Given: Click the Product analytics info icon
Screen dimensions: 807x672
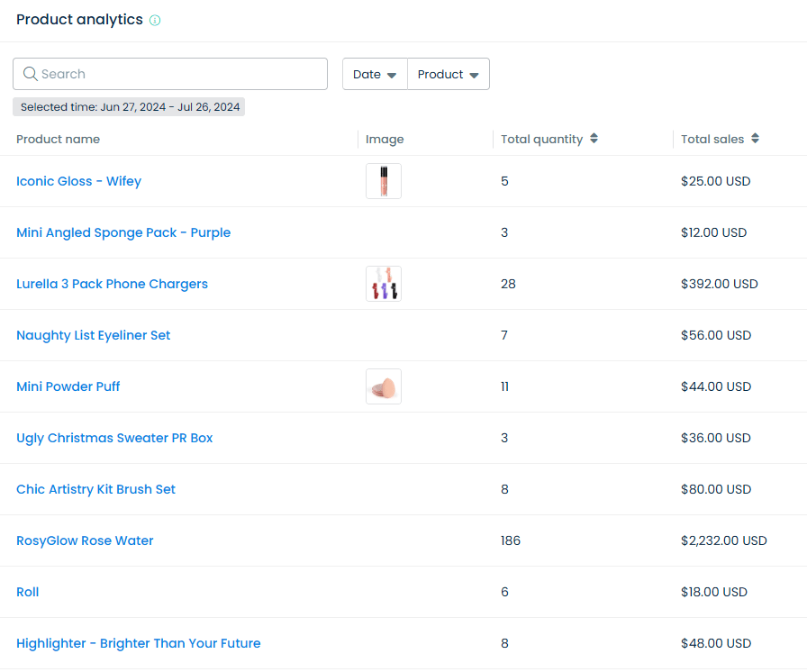Looking at the screenshot, I should pos(155,21).
